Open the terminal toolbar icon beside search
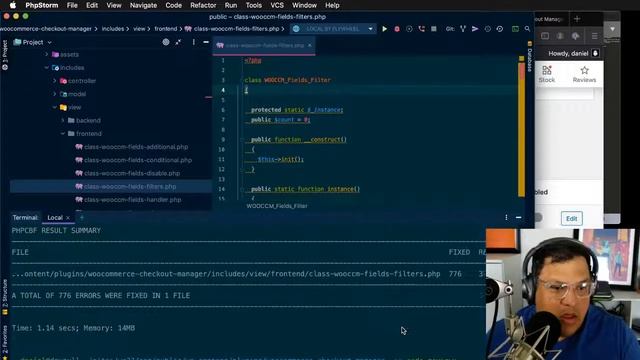640x360 pixels. tap(516, 29)
